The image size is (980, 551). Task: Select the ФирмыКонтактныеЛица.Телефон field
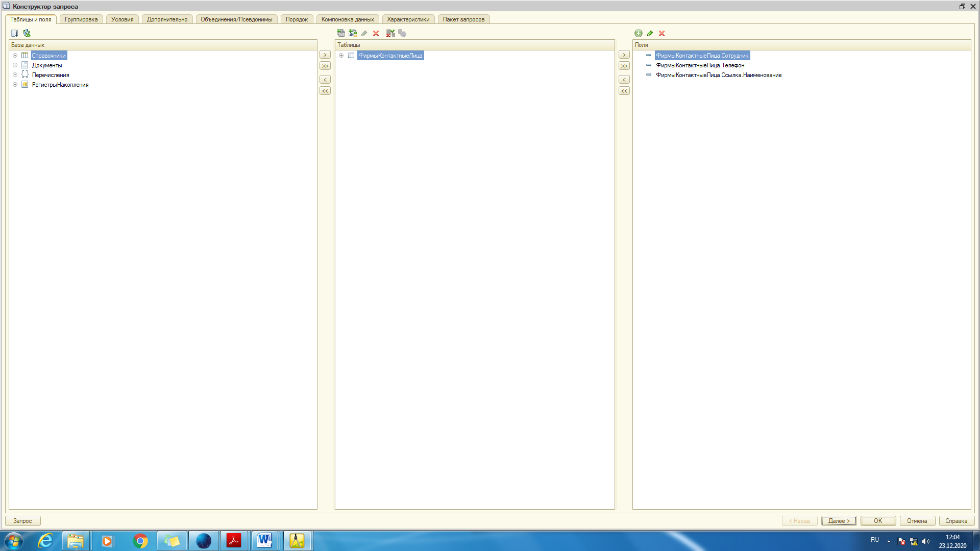700,65
